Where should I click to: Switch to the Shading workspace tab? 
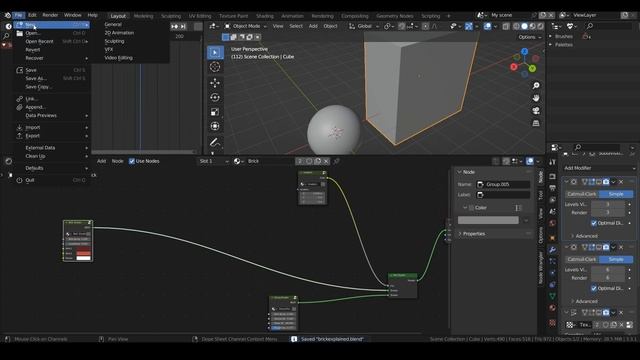click(264, 16)
